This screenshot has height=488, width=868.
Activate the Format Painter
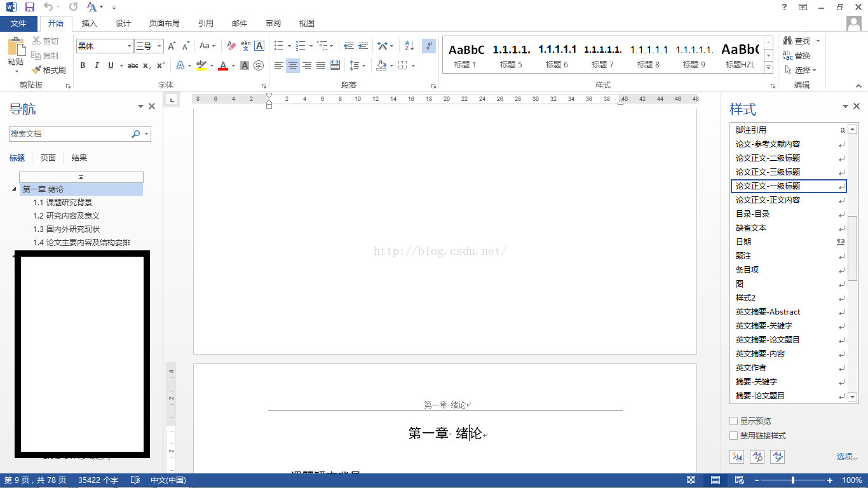point(50,71)
